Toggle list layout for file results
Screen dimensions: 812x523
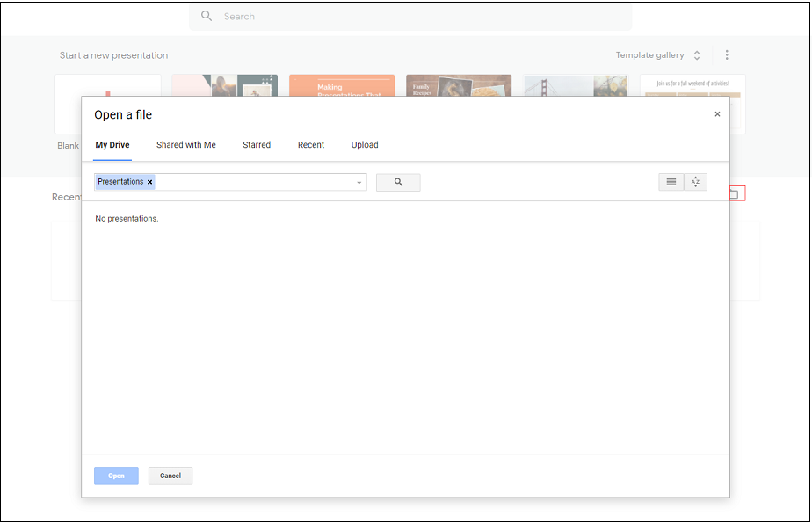[671, 182]
